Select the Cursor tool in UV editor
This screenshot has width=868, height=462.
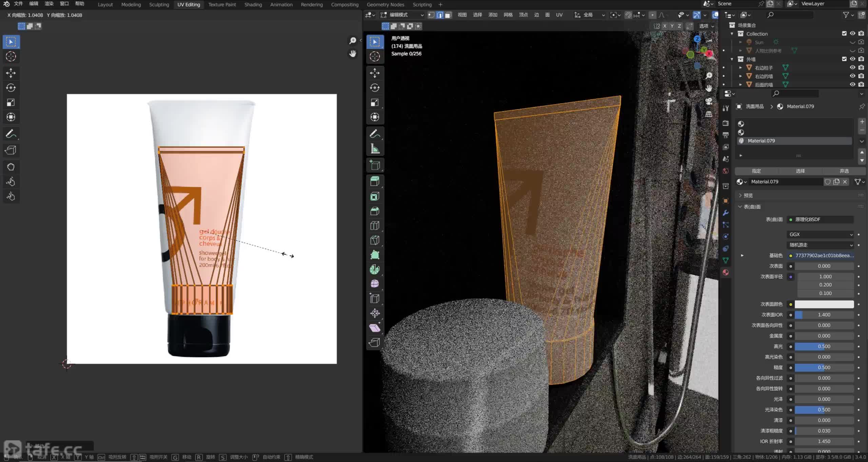point(11,56)
